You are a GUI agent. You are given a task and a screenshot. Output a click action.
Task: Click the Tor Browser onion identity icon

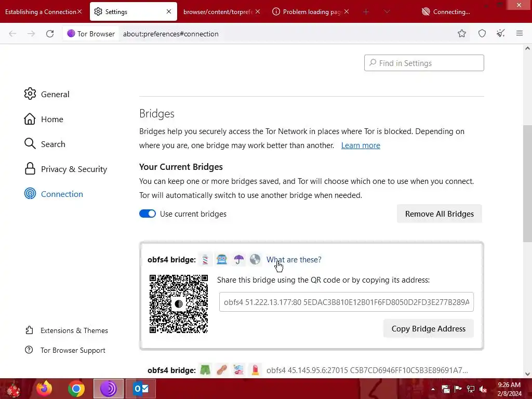coord(91,34)
